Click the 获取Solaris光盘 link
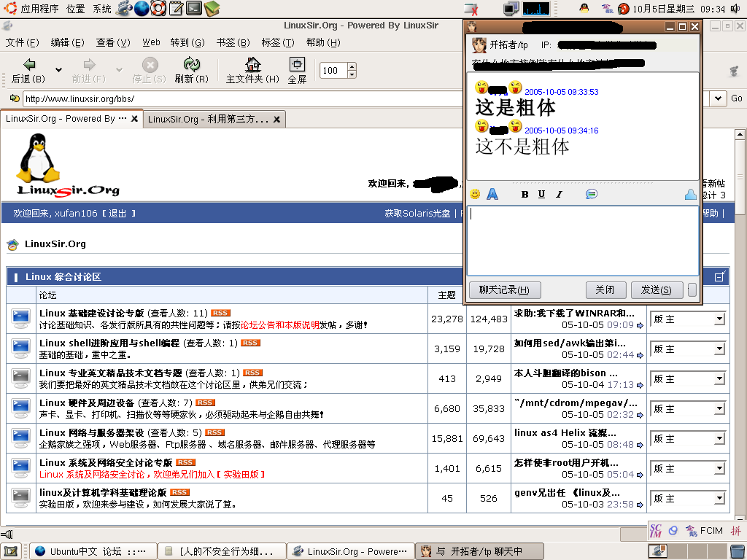Screen dimensions: 747x560 coord(417,214)
